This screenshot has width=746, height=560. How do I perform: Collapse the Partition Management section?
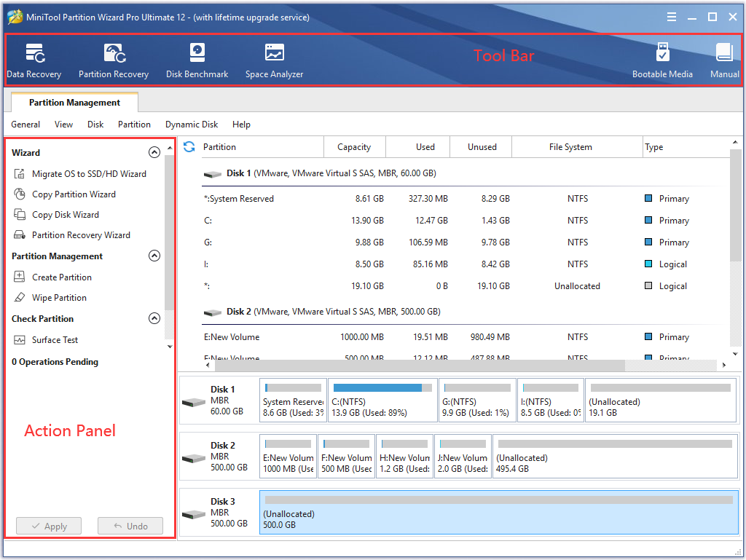pos(154,256)
